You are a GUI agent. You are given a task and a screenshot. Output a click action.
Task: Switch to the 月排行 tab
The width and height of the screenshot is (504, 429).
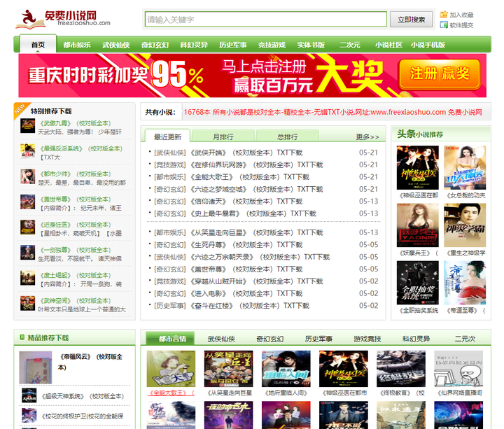click(223, 136)
